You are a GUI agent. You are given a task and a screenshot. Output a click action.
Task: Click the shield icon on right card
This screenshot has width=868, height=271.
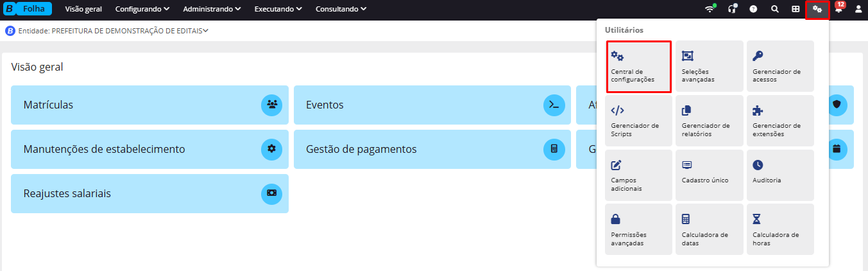tap(837, 105)
